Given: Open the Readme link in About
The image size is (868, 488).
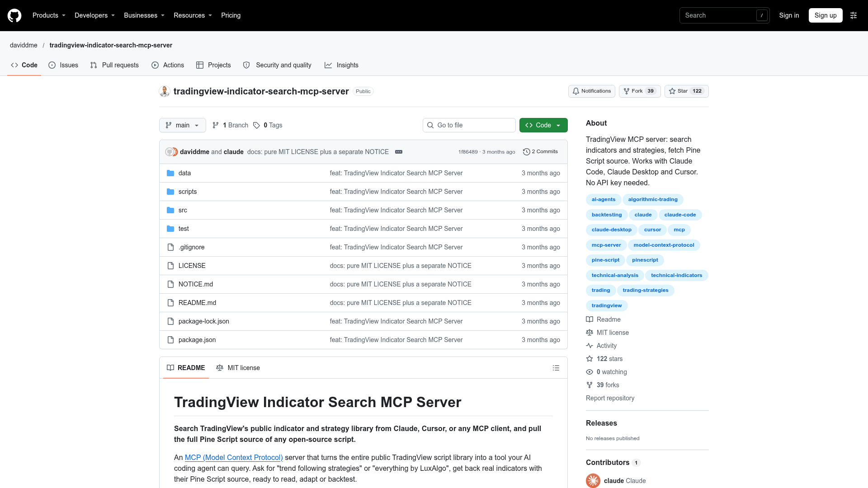Looking at the screenshot, I should pyautogui.click(x=604, y=319).
